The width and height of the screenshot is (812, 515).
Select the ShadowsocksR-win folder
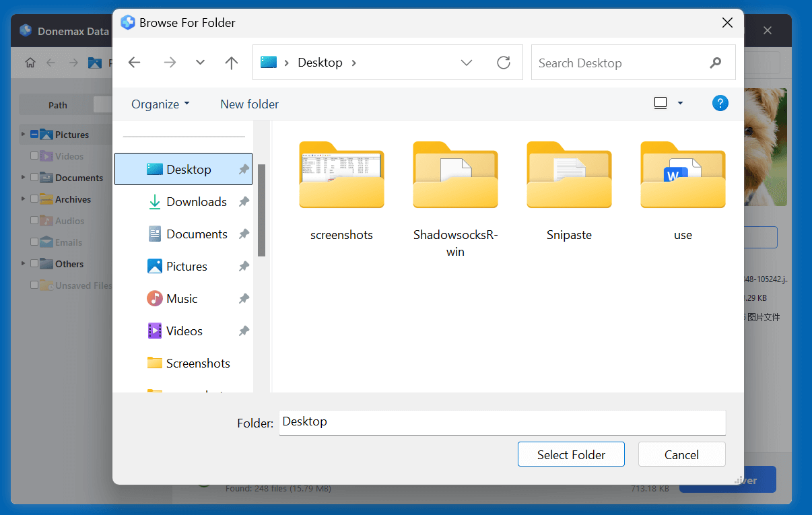[x=455, y=176]
